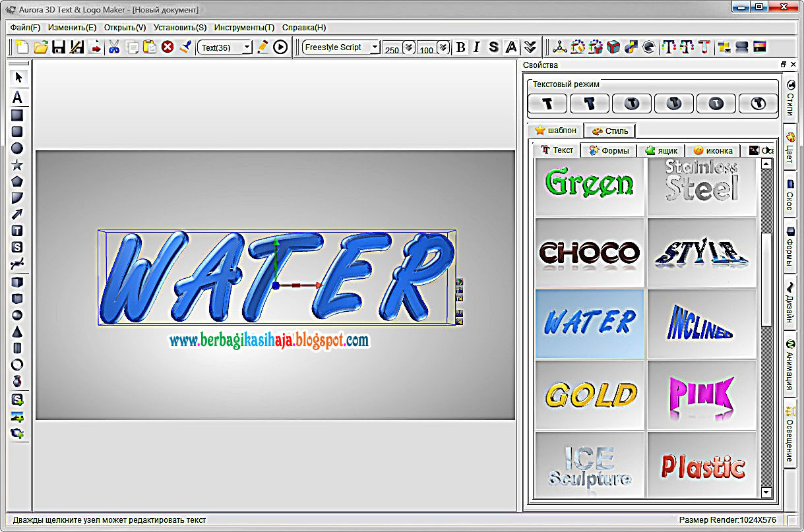This screenshot has height=532, width=804.
Task: Toggle bold formatting in the toolbar
Action: click(x=460, y=47)
